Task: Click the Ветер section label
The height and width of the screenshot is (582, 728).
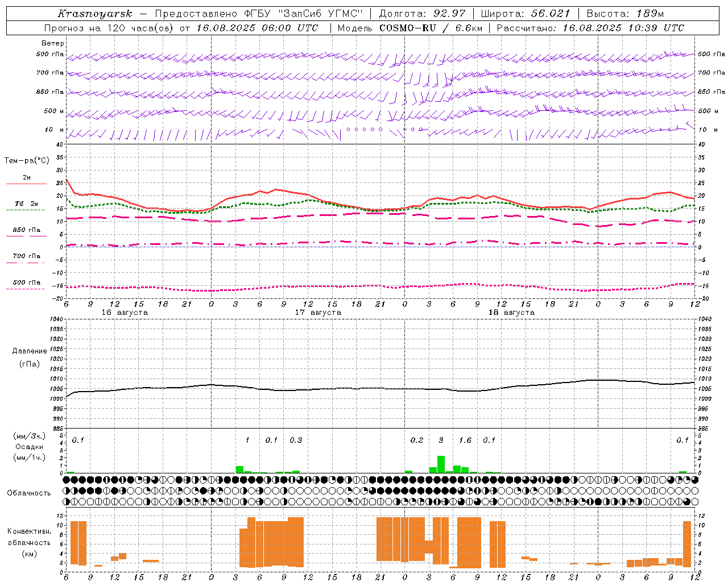Action: point(53,43)
